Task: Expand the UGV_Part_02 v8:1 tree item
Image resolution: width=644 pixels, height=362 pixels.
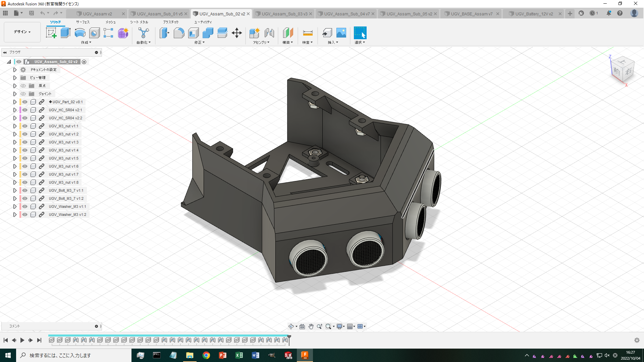Action: pyautogui.click(x=15, y=102)
